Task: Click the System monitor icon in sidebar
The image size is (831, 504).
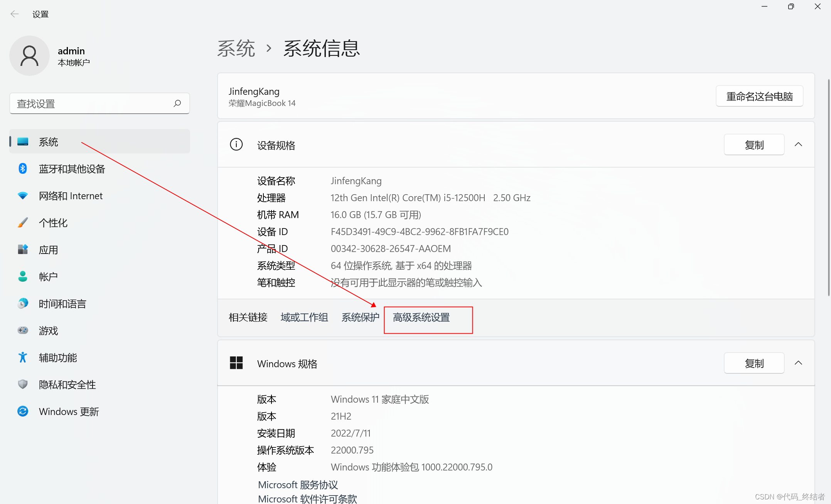Action: coord(23,142)
